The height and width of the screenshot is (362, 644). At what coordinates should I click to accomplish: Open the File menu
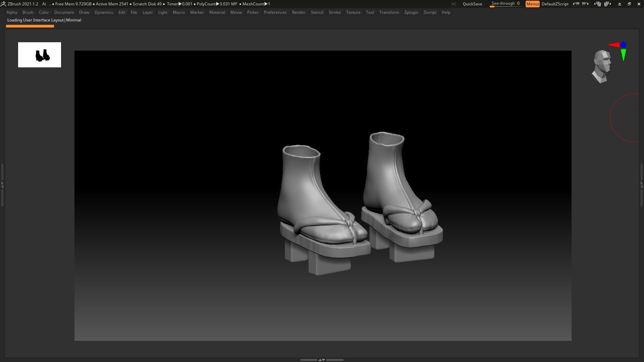[134, 12]
